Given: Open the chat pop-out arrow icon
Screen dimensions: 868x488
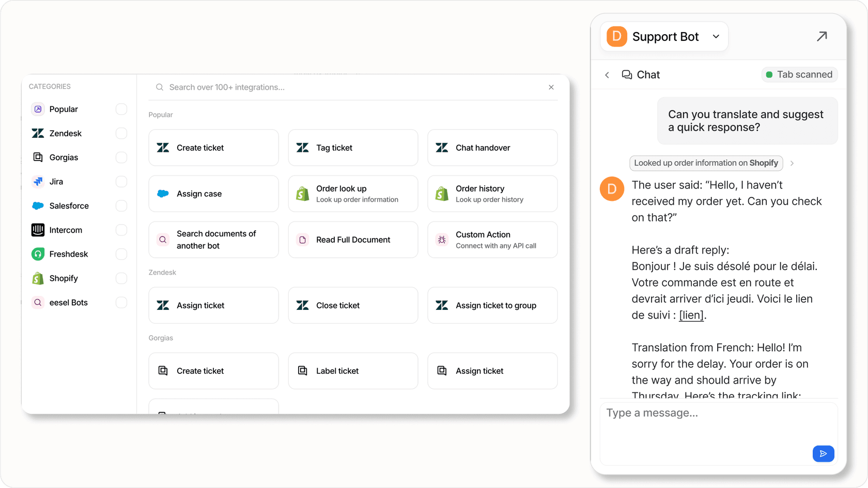Looking at the screenshot, I should click(x=822, y=36).
